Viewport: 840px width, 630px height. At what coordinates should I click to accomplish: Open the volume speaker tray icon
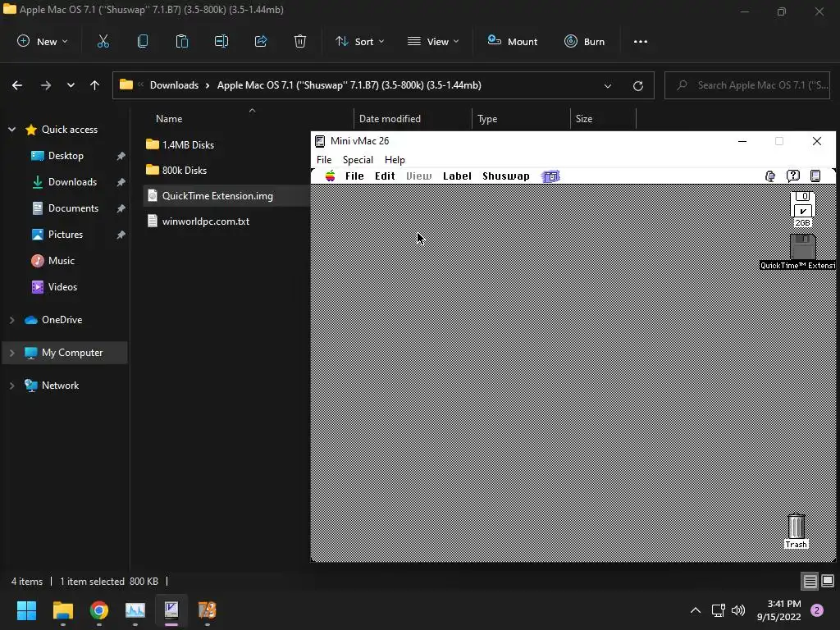[x=738, y=610]
